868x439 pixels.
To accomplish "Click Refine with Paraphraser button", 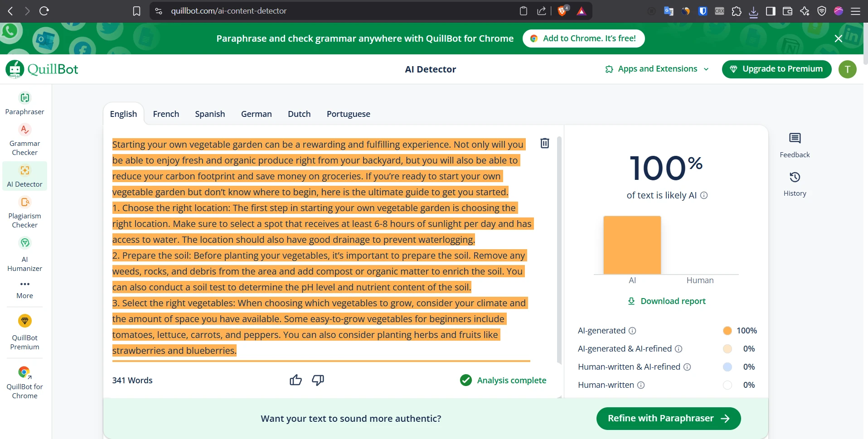I will coord(669,419).
